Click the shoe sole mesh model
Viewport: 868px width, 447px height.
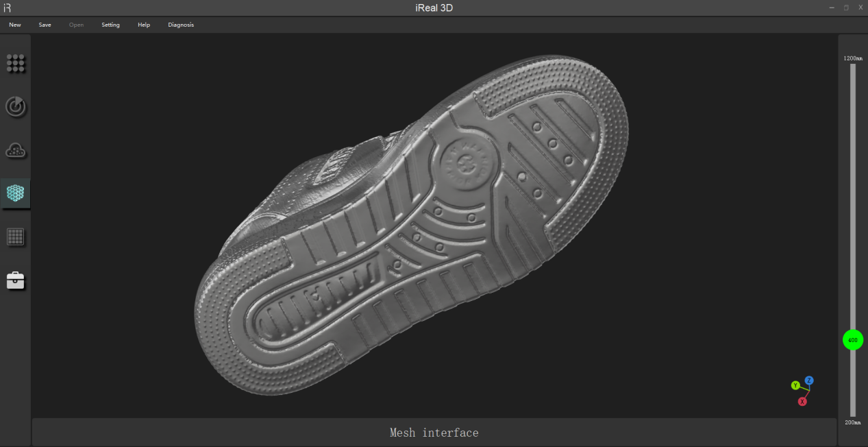coord(411,226)
